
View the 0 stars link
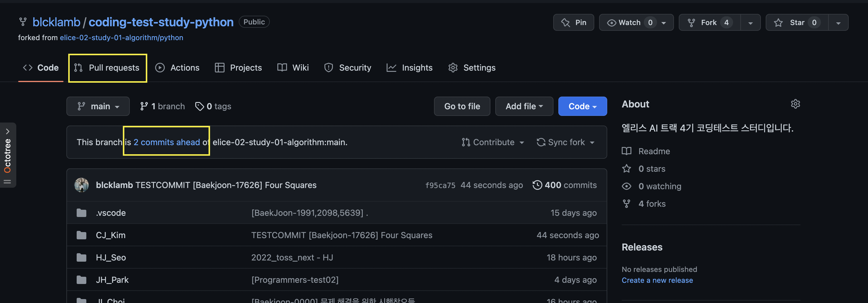click(x=652, y=168)
